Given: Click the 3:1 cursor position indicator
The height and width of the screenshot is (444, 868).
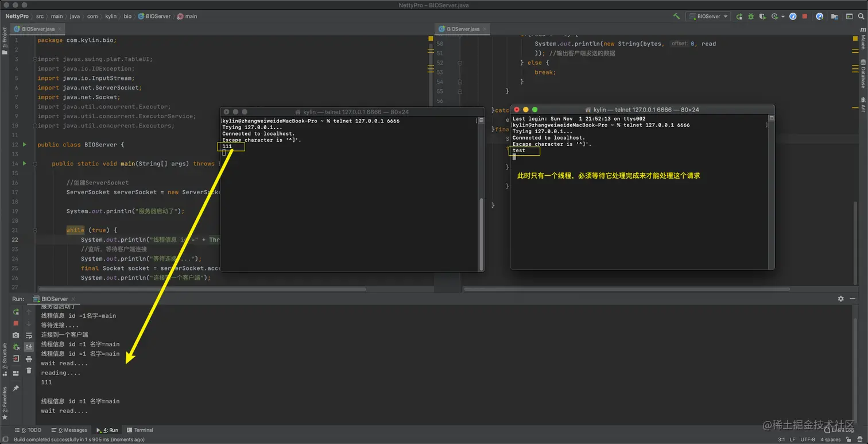Looking at the screenshot, I should click(x=781, y=439).
